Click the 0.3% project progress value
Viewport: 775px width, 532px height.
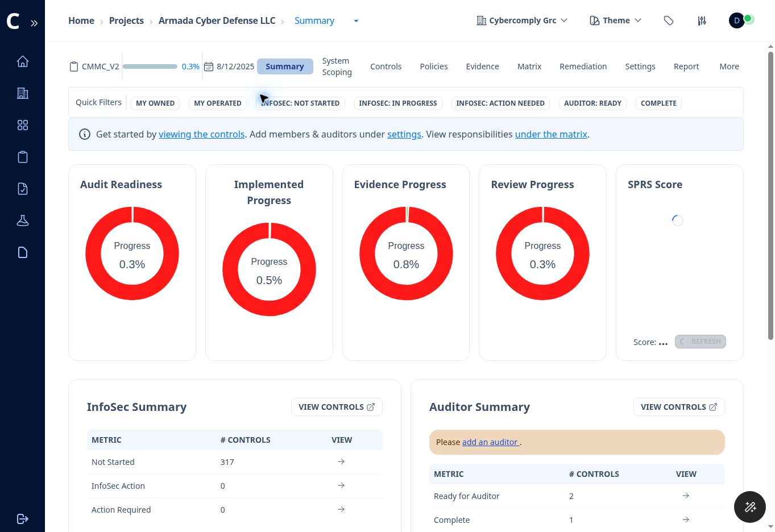[x=190, y=66]
